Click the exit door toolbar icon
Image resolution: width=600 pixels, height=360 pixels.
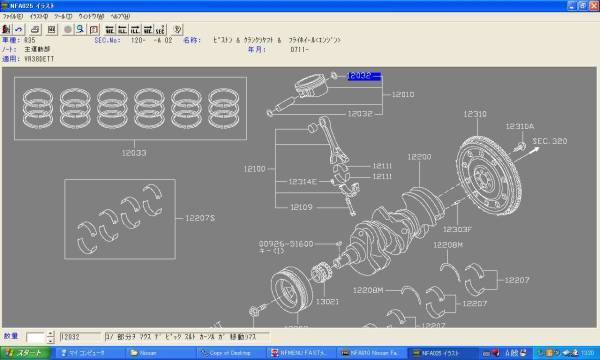pyautogui.click(x=6, y=29)
